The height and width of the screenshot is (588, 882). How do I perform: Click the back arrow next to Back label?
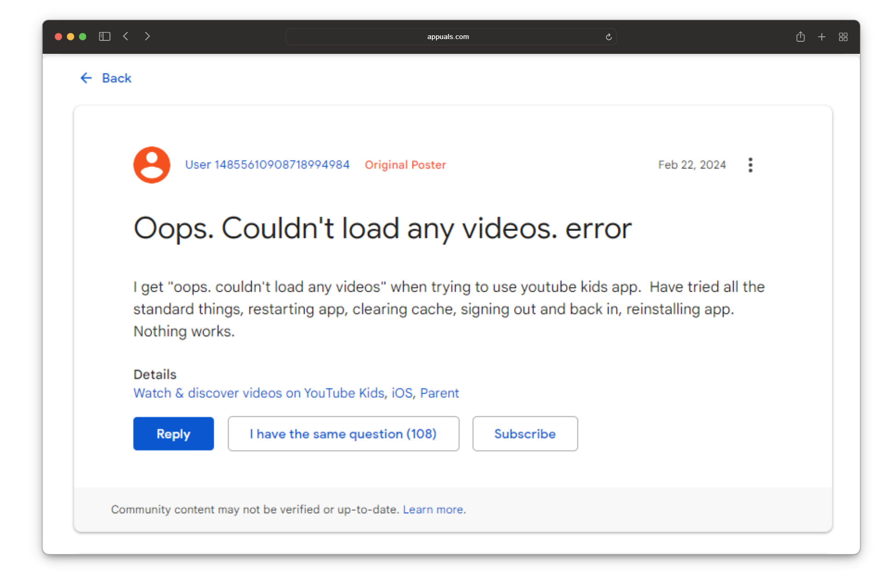(x=86, y=78)
